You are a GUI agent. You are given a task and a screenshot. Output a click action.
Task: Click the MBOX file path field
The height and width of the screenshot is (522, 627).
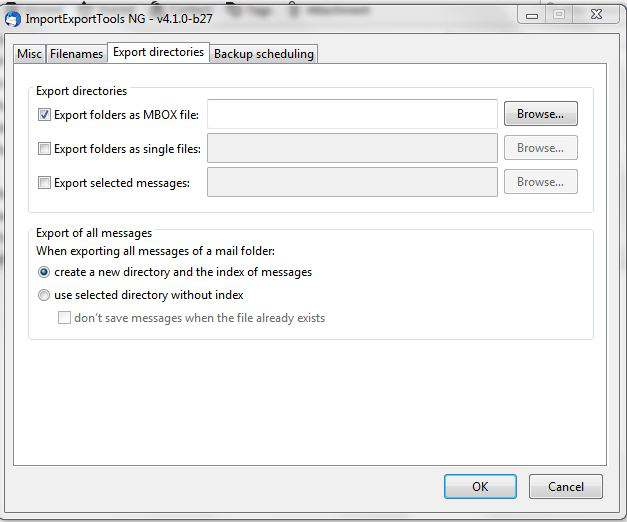point(352,114)
